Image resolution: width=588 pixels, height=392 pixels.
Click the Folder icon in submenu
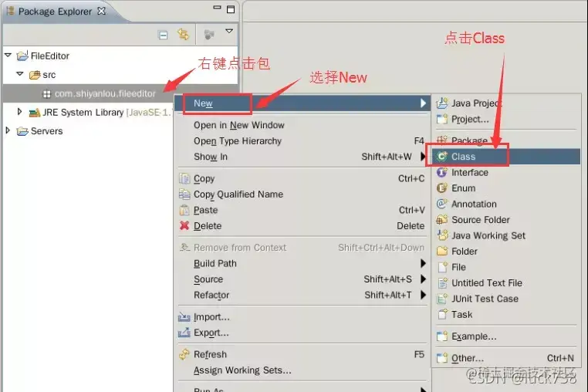point(442,251)
